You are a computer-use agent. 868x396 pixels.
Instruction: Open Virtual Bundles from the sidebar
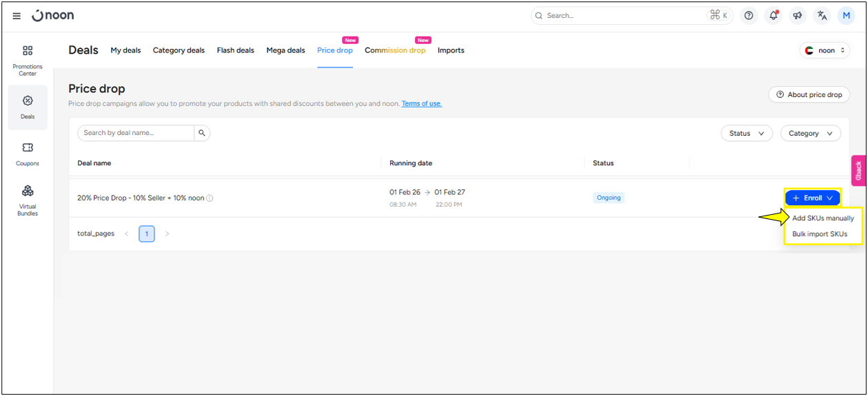coord(28,200)
